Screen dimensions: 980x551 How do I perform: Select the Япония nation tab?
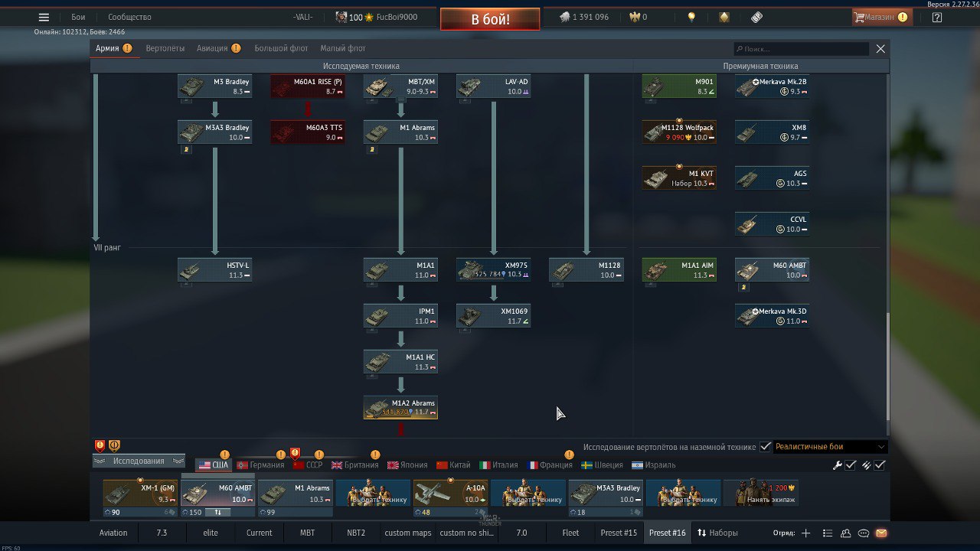407,465
